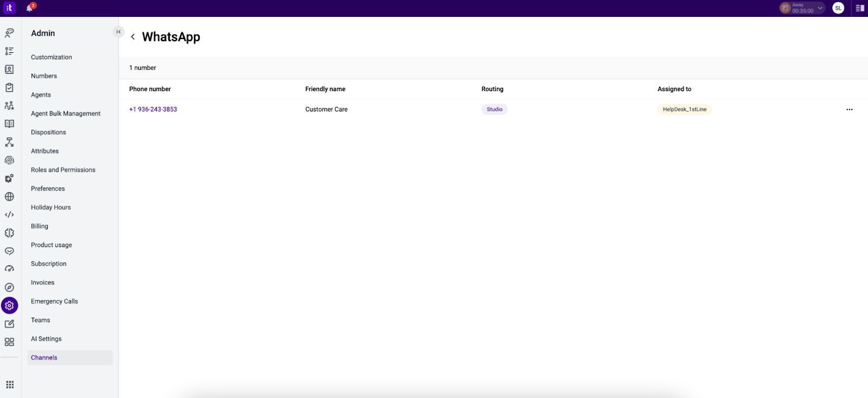Image resolution: width=868 pixels, height=398 pixels.
Task: Open Product usage page
Action: pyautogui.click(x=52, y=245)
